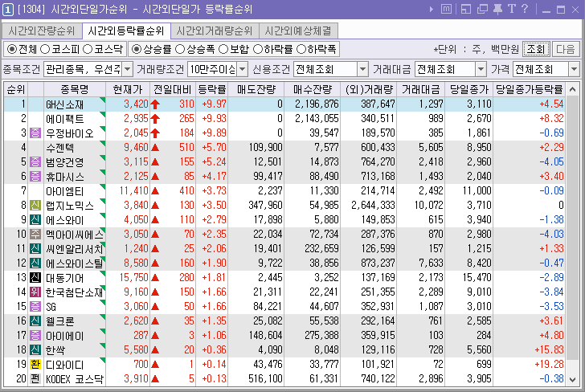This screenshot has height=392, width=585.
Task: Click the 신 badge next to 웰크론
Action: (x=35, y=321)
